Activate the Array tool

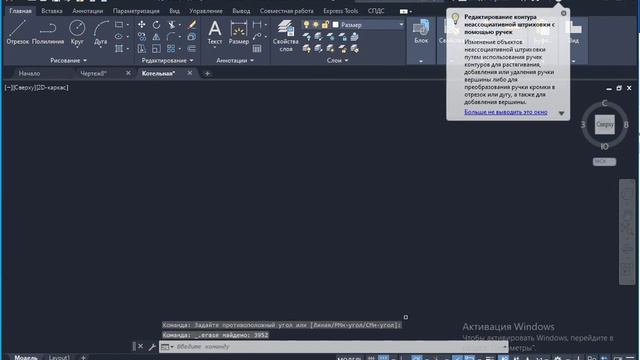[171, 49]
